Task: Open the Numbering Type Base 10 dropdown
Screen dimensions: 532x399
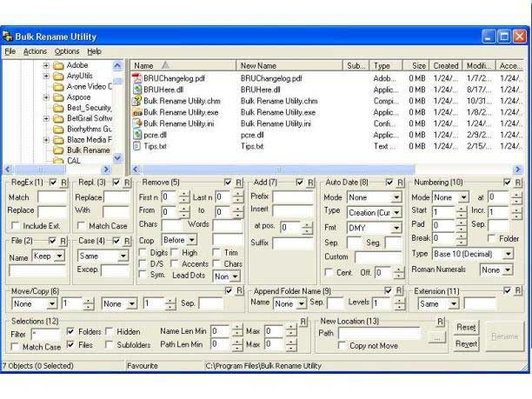Action: [x=508, y=254]
